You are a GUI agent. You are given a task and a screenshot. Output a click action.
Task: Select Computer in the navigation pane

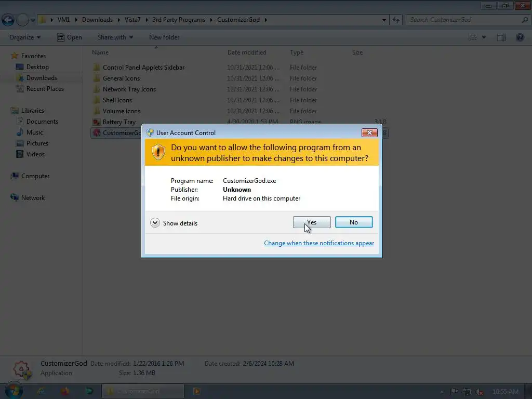point(30,176)
